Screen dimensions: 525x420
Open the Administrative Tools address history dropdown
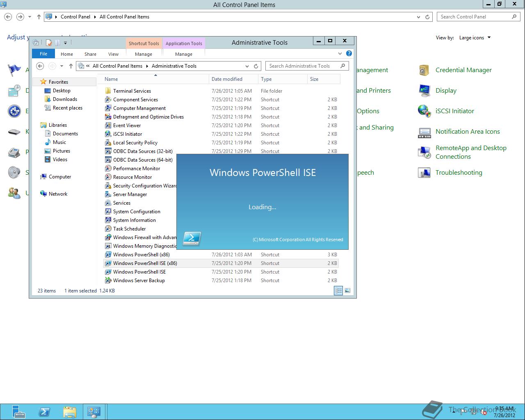247,66
